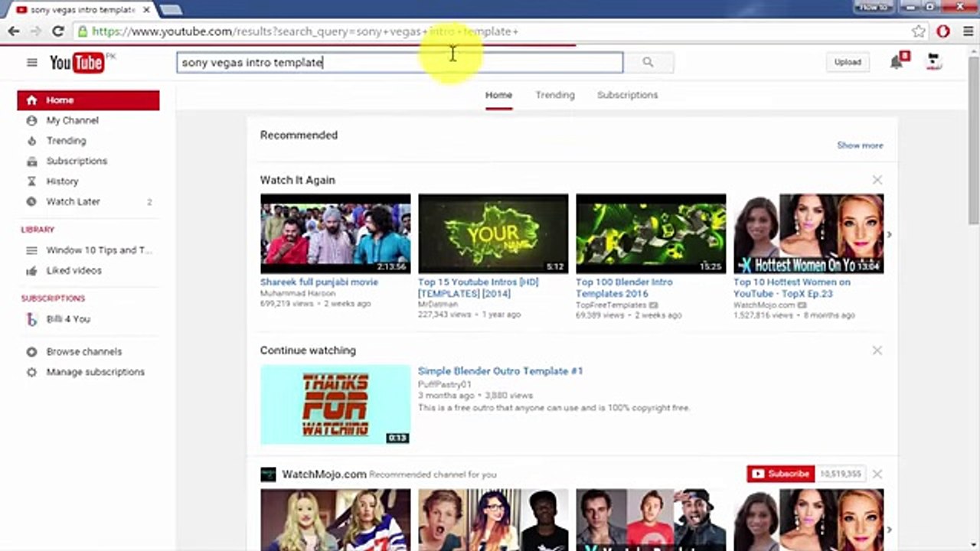The height and width of the screenshot is (551, 980).
Task: Close the sony vegas browser tab
Action: tap(146, 10)
